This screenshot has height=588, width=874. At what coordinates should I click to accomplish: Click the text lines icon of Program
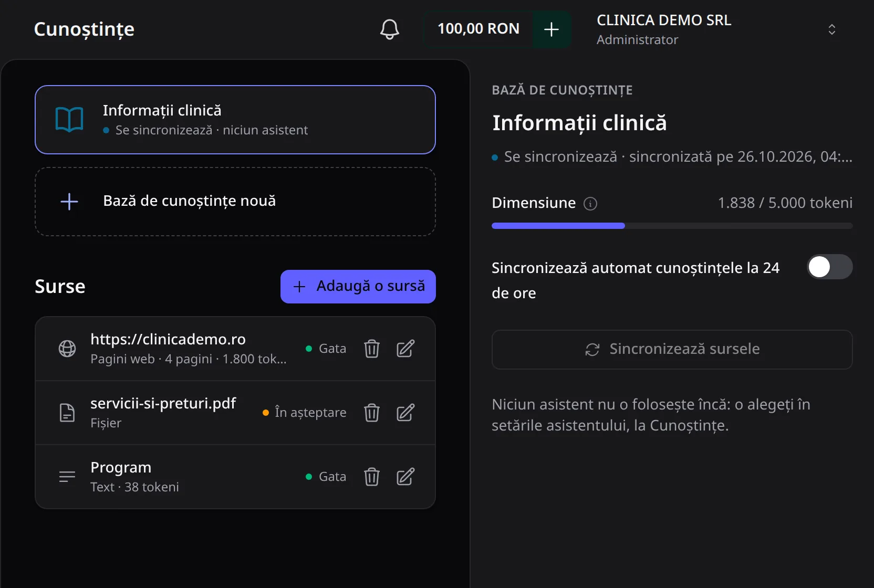coord(67,477)
